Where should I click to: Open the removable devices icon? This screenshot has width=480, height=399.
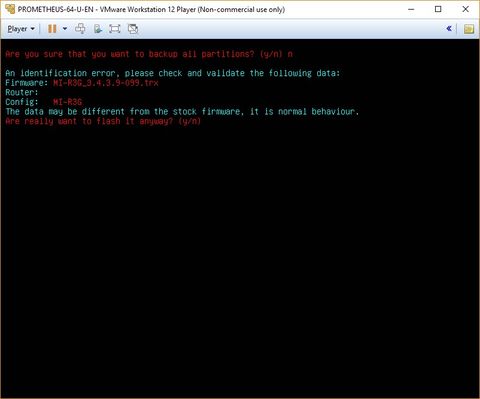click(x=98, y=29)
